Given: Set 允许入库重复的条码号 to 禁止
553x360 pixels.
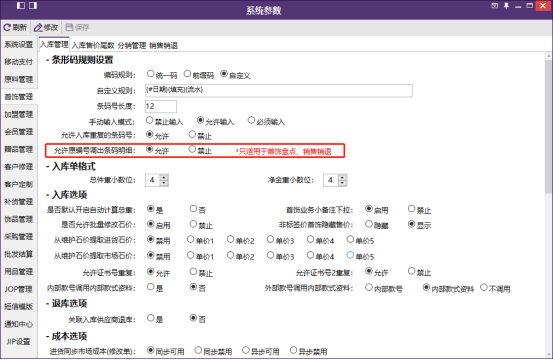Looking at the screenshot, I should point(192,135).
